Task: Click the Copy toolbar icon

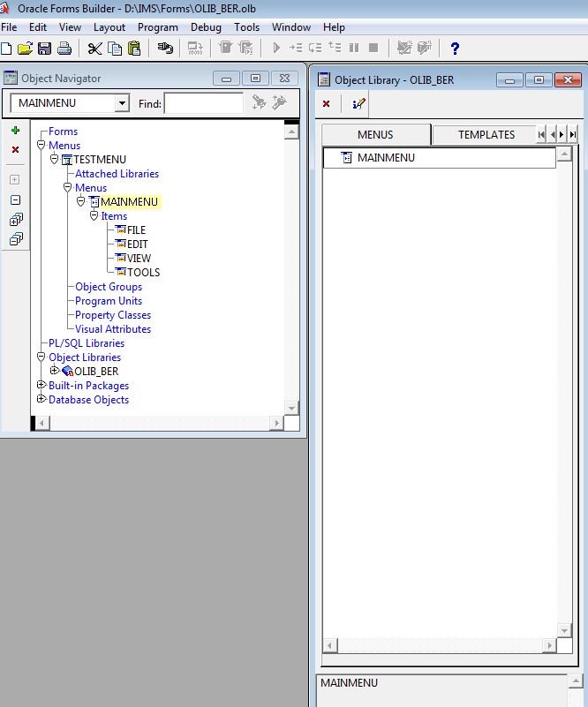Action: point(115,49)
